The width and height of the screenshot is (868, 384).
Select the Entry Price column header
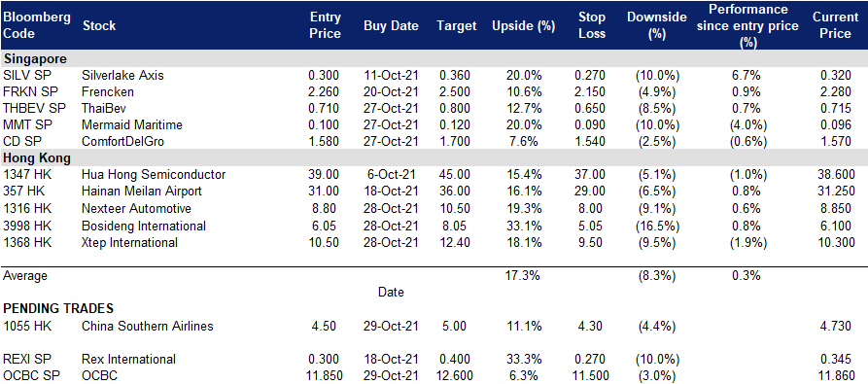pyautogui.click(x=326, y=25)
